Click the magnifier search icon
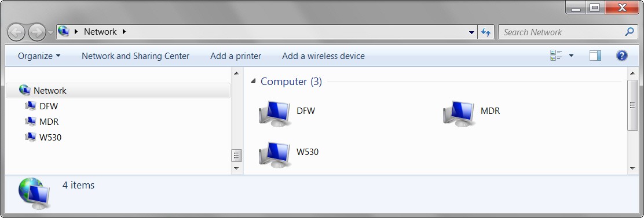Screen dimensions: 644x218 [630, 32]
